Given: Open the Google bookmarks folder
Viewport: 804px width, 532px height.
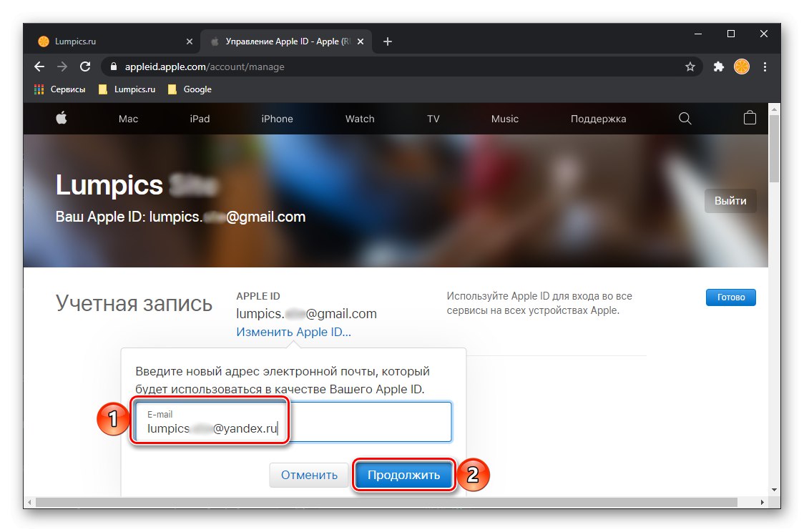Looking at the screenshot, I should (190, 89).
